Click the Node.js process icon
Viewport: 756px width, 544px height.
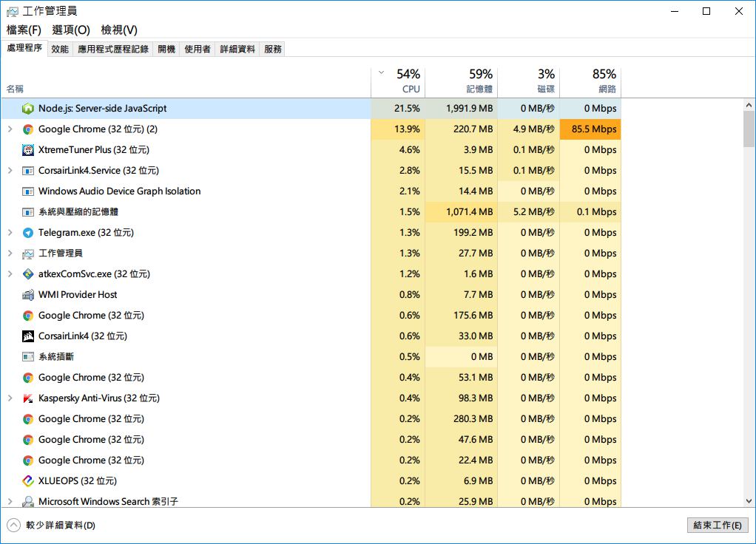28,109
